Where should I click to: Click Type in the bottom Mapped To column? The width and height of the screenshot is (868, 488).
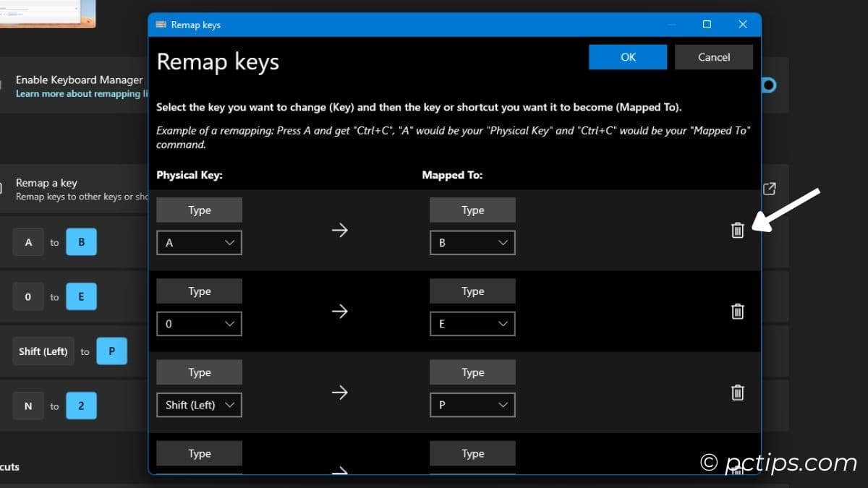pyautogui.click(x=472, y=453)
